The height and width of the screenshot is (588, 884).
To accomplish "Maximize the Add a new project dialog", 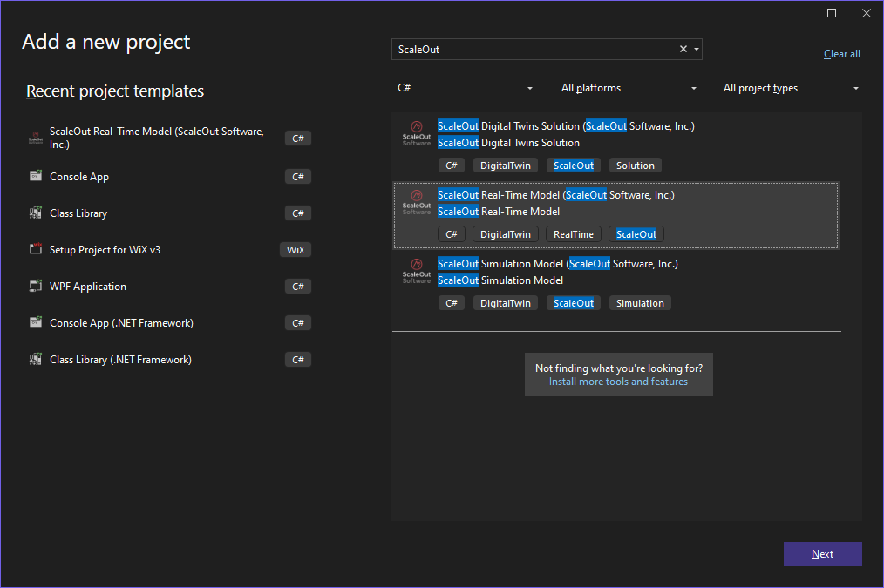I will tap(832, 13).
